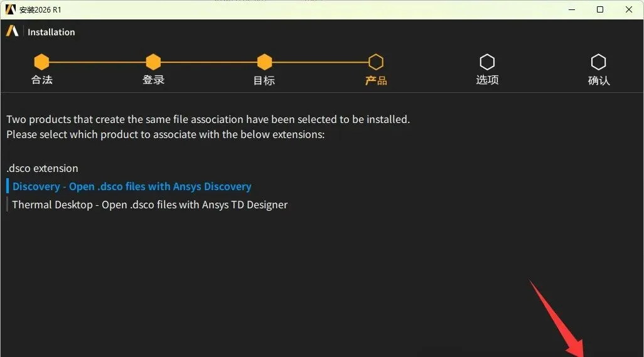
Task: Click the "安装2026 R1" window title
Action: (x=40, y=9)
